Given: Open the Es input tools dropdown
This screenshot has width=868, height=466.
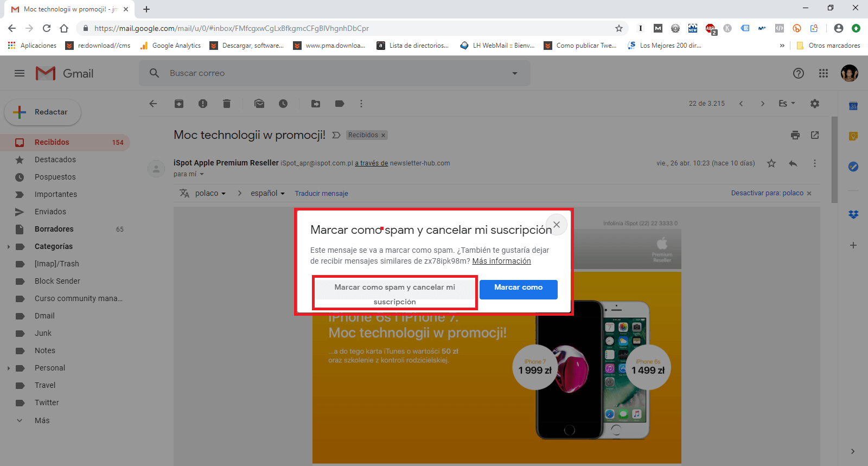Looking at the screenshot, I should click(x=787, y=104).
